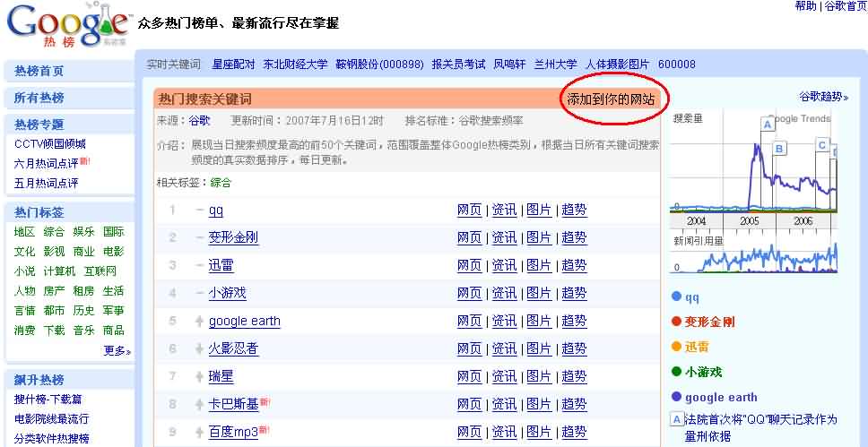Select the 地区 tag

tap(24, 232)
